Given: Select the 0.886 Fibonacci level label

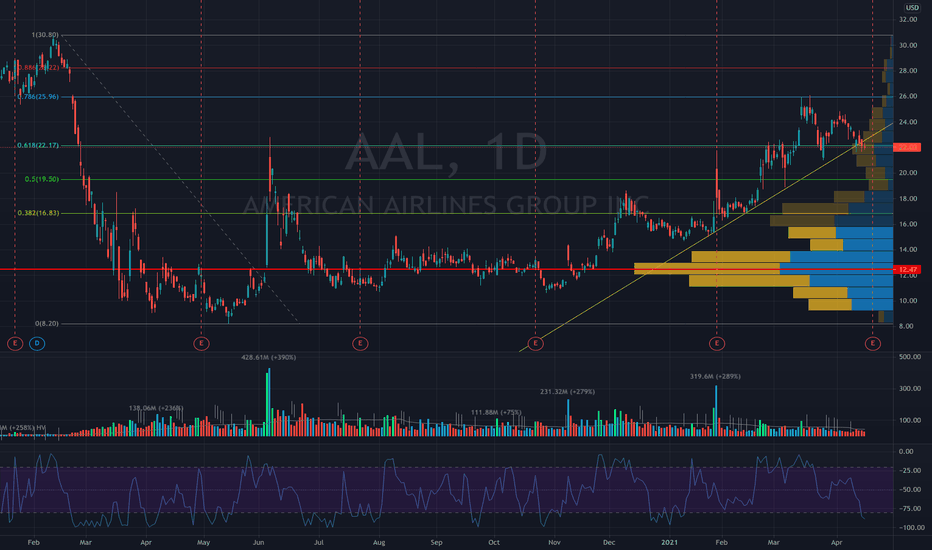Looking at the screenshot, I should point(38,68).
